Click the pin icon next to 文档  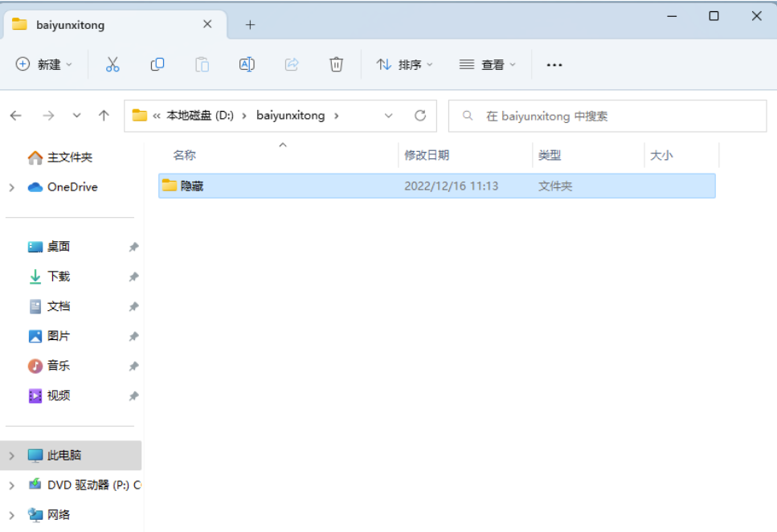click(x=133, y=306)
